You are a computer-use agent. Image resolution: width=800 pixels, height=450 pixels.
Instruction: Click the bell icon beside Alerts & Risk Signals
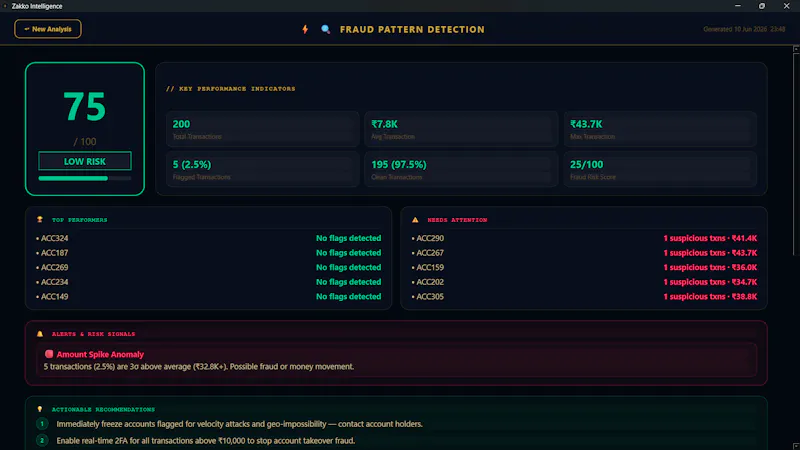pyautogui.click(x=40, y=334)
